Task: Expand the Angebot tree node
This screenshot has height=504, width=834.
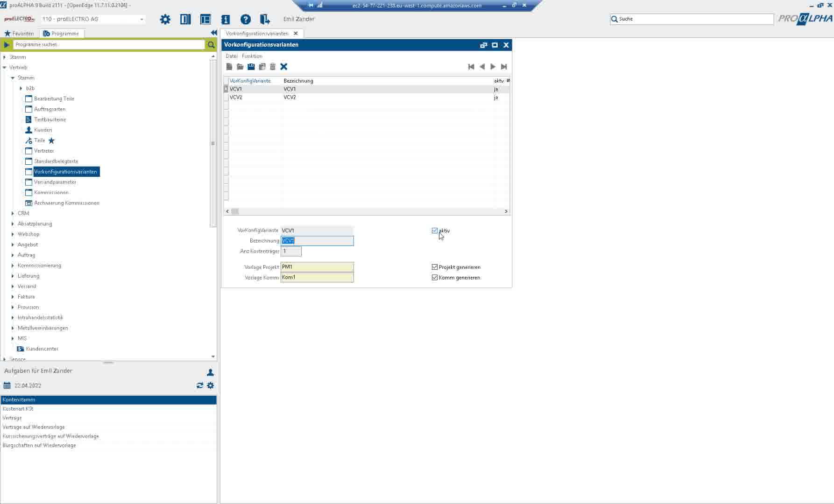Action: point(13,245)
